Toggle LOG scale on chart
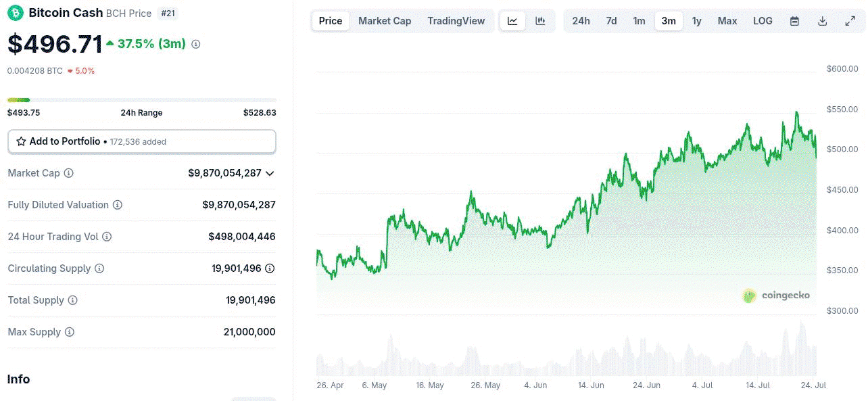Image resolution: width=868 pixels, height=401 pixels. 763,21
